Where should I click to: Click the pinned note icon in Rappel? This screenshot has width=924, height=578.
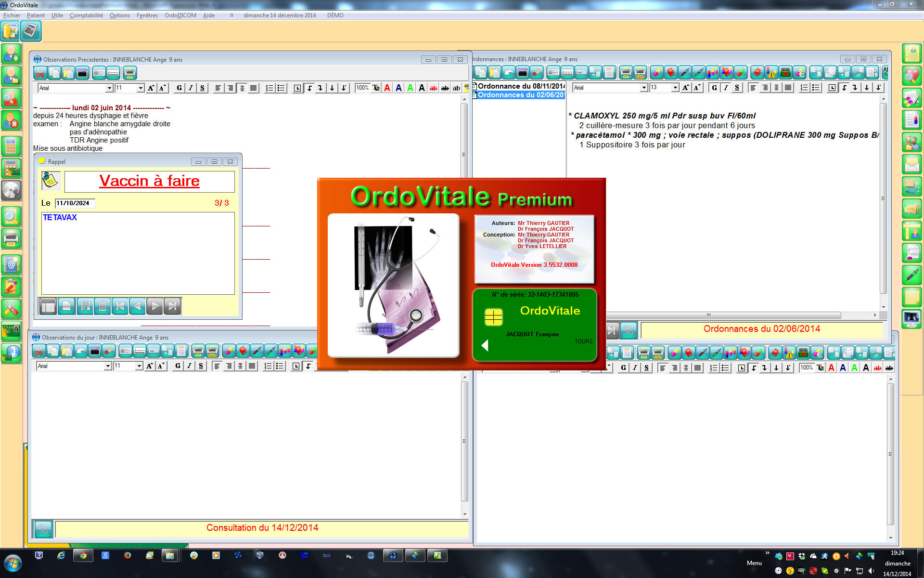[x=51, y=181]
